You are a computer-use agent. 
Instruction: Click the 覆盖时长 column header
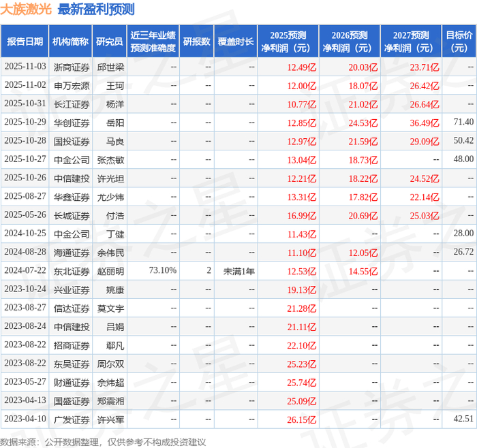point(236,42)
